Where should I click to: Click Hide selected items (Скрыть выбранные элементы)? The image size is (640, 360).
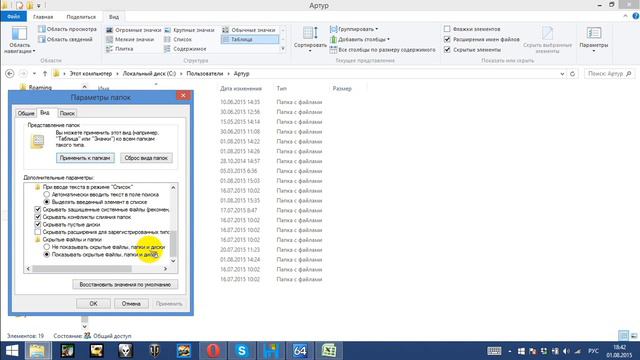(547, 40)
